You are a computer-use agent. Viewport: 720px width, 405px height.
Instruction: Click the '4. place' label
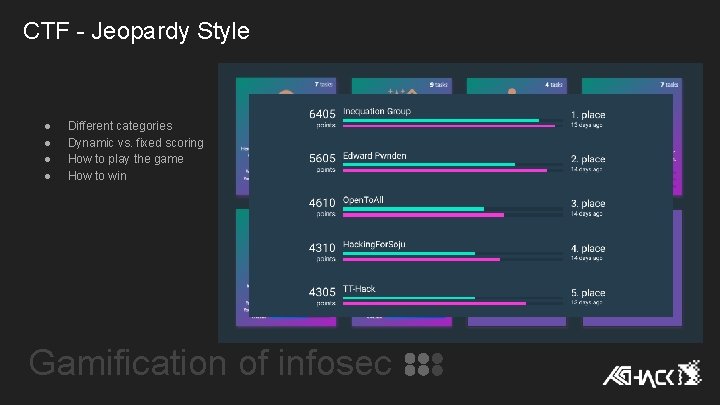point(588,248)
